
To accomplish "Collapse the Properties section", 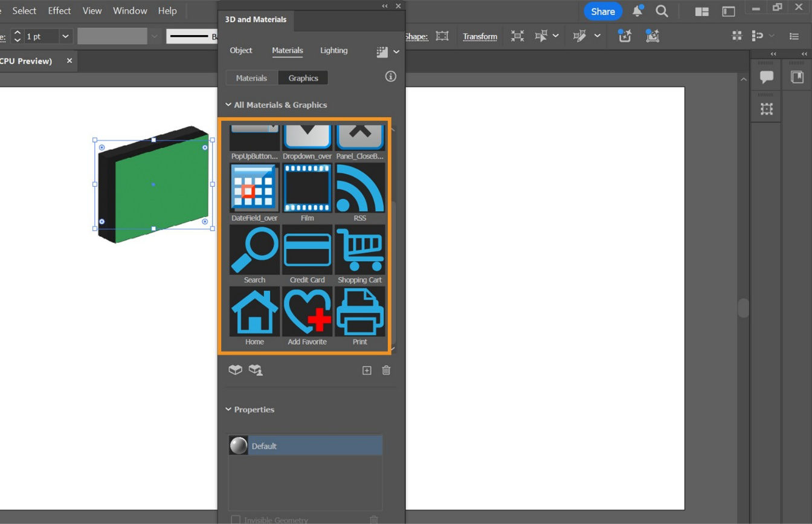I will [228, 409].
